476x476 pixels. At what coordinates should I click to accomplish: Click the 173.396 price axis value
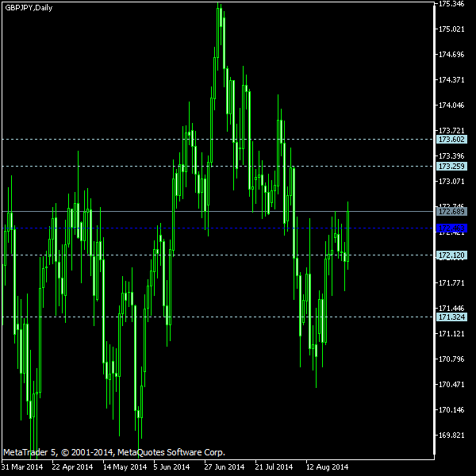pyautogui.click(x=451, y=156)
